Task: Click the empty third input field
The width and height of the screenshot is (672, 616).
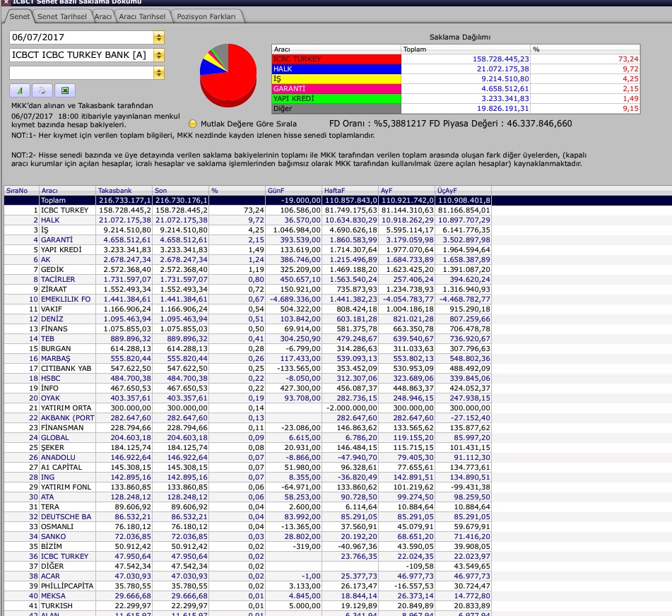Action: coord(81,73)
